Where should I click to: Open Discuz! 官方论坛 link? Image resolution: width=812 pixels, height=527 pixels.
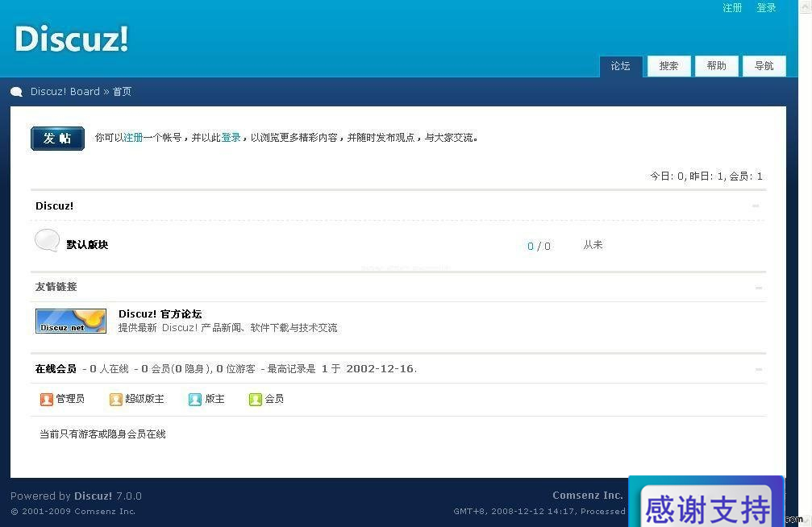point(160,313)
